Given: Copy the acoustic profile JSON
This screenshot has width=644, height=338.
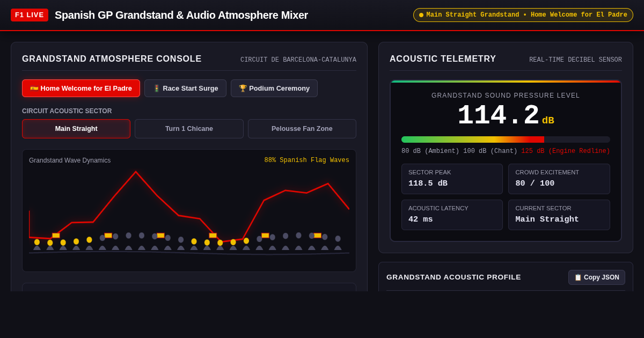Looking at the screenshot, I should pos(597,277).
